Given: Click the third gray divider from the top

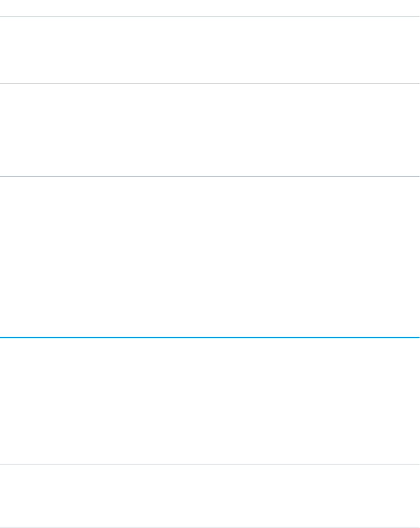Looking at the screenshot, I should coord(210,176).
